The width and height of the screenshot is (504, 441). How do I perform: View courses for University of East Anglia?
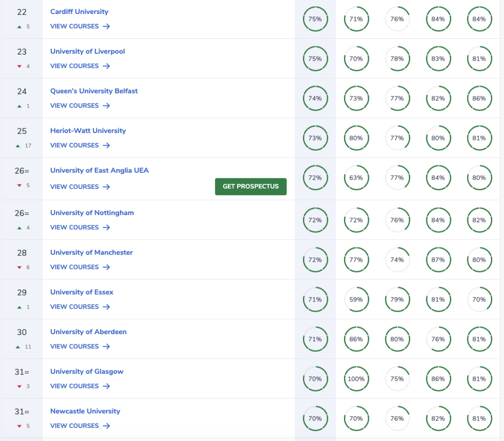click(80, 187)
